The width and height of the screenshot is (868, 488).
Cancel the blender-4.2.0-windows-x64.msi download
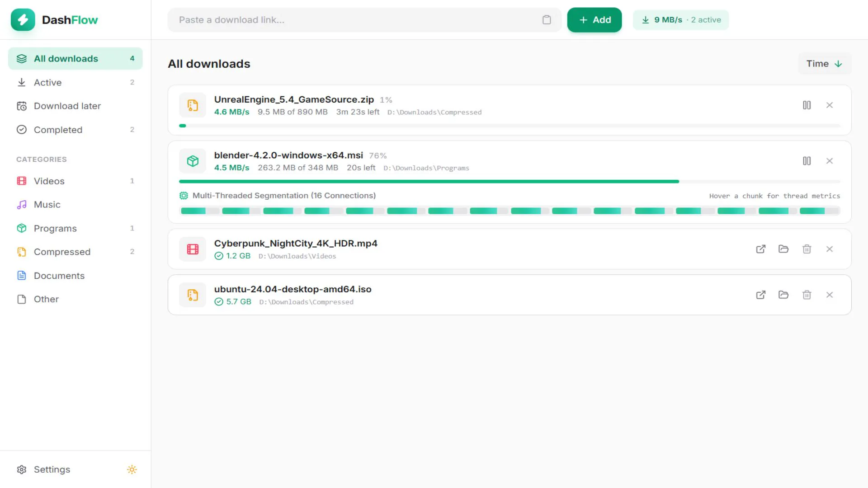coord(830,161)
